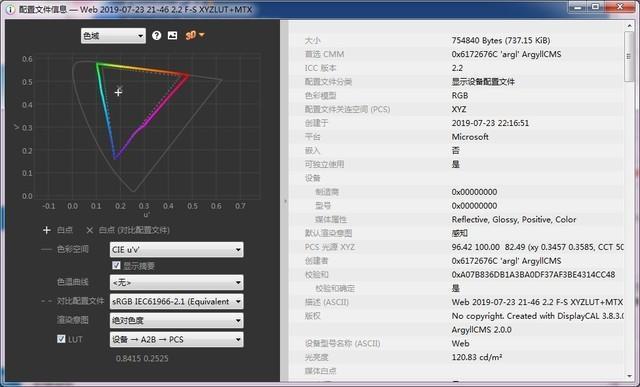Click the splitter handle between the panels

[285, 201]
